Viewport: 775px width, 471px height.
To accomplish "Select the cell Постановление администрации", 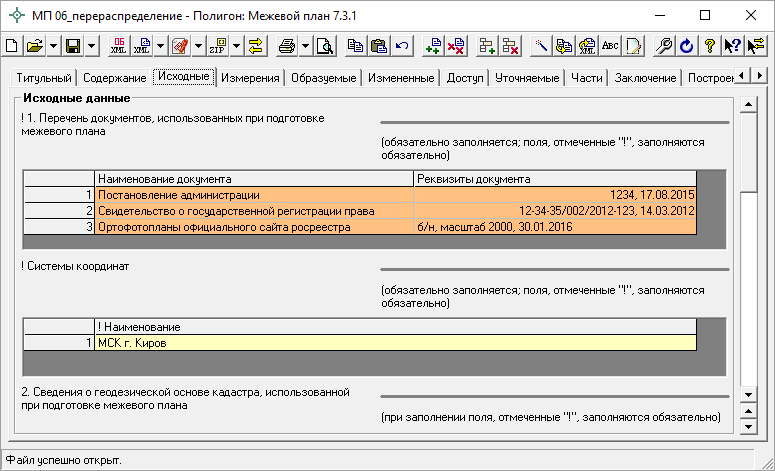I will pos(254,195).
